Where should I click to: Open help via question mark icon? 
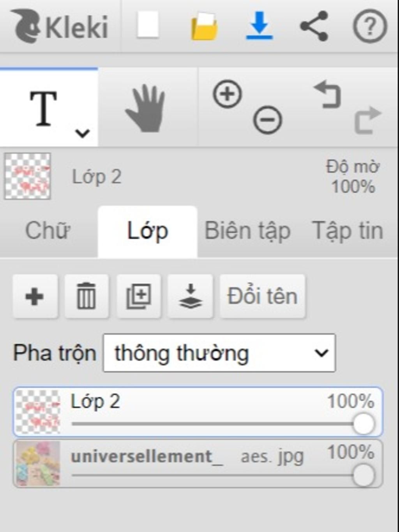370,26
